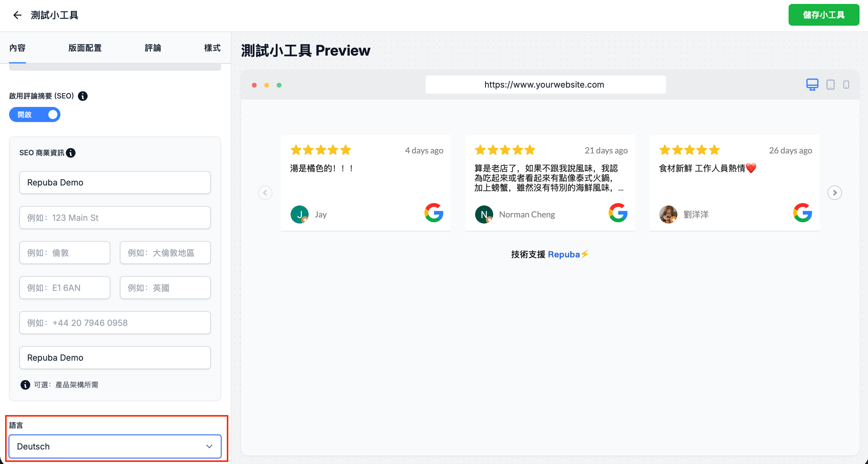868x464 pixels.
Task: Click the preview URL bar
Action: [x=545, y=85]
